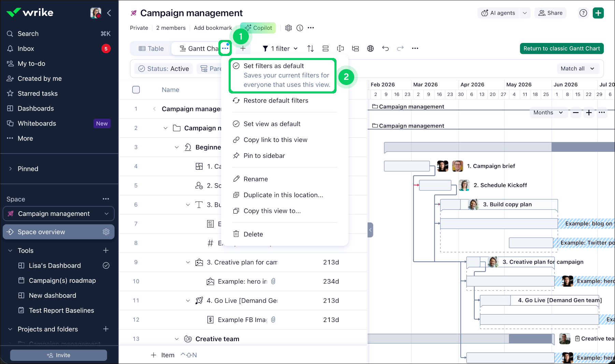Click the 2 members link
The height and width of the screenshot is (364, 615).
pos(171,28)
